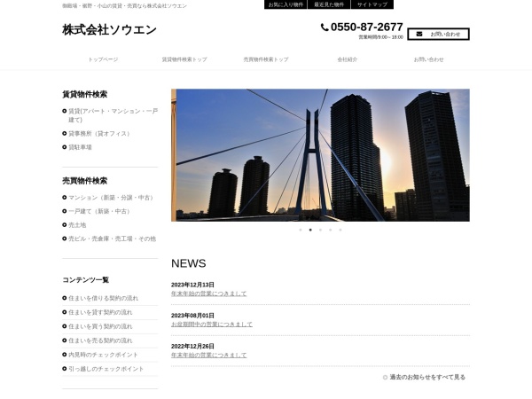Select the third slideshow dot
532x399 pixels.
(320, 230)
